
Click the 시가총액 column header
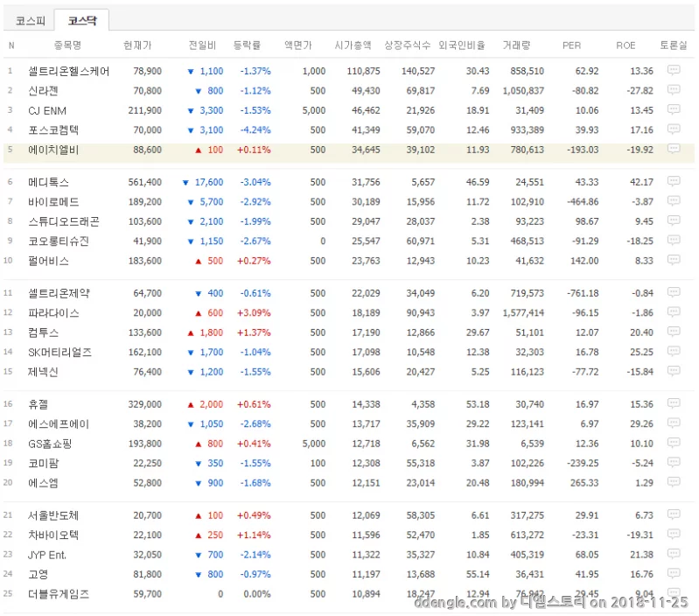pyautogui.click(x=353, y=45)
